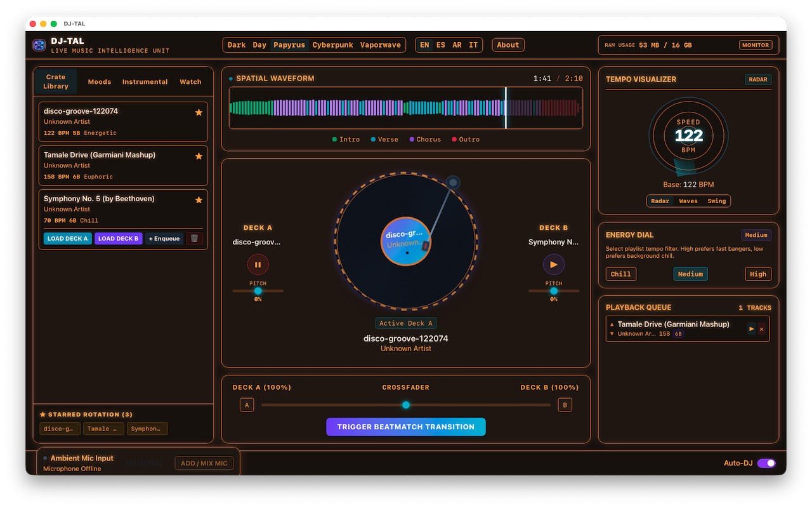Move queued Tamale Drive down

[612, 333]
